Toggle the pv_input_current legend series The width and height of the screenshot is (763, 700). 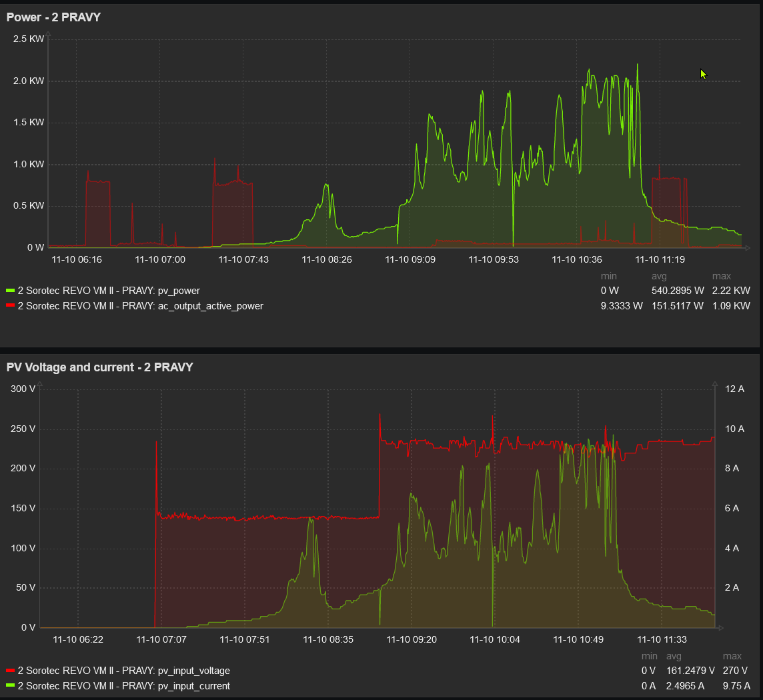[123, 686]
